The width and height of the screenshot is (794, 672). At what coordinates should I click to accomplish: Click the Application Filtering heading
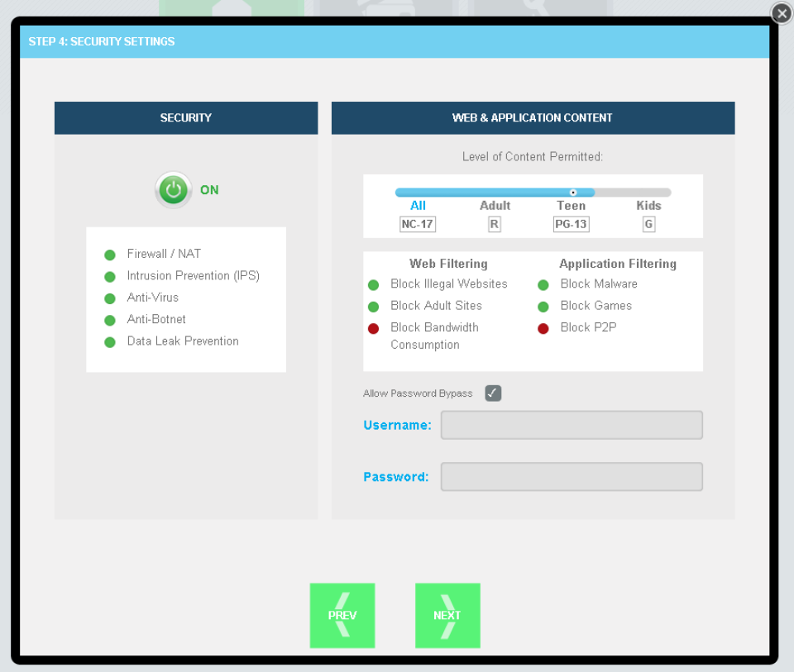[x=617, y=264]
